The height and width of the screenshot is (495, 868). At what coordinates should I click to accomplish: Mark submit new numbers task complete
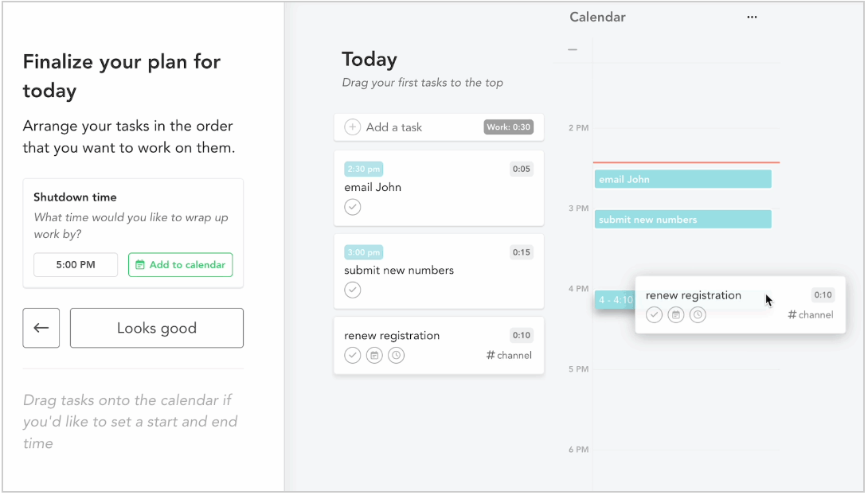click(353, 290)
